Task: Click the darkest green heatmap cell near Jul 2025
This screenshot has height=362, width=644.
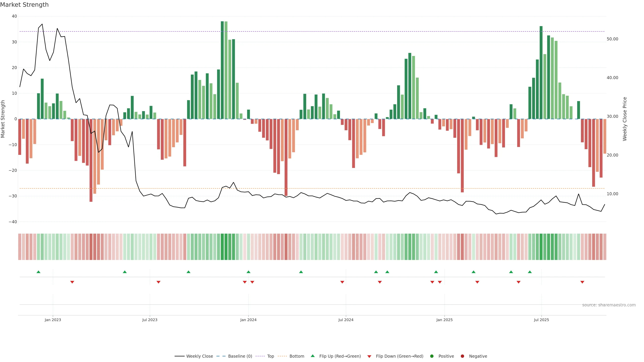Action: point(541,247)
